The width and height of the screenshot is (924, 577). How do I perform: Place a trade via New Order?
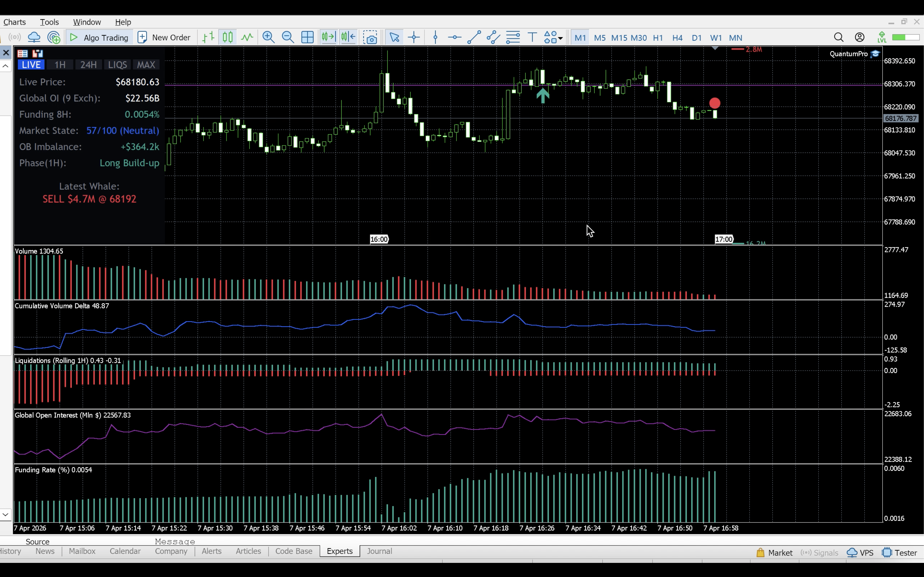[164, 37]
